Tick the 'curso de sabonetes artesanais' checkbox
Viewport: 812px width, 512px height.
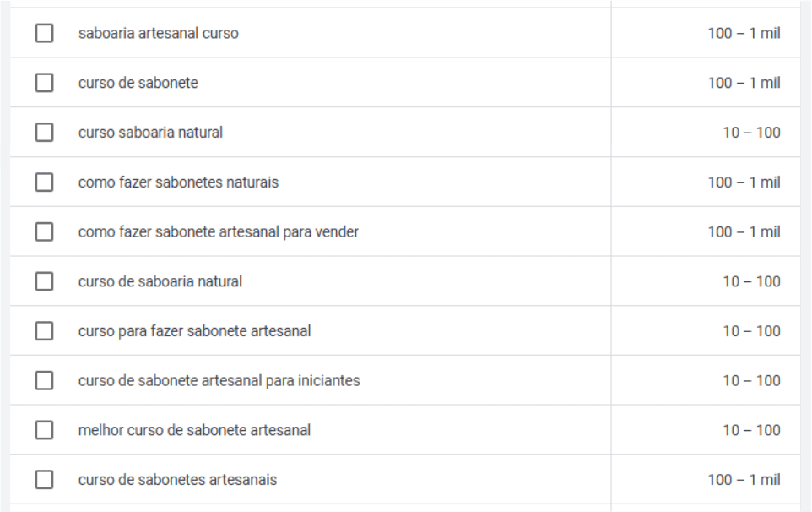point(44,480)
